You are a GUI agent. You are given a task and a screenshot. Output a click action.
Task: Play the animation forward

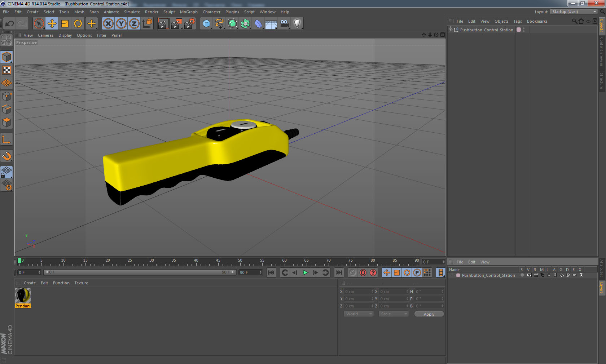pyautogui.click(x=305, y=272)
